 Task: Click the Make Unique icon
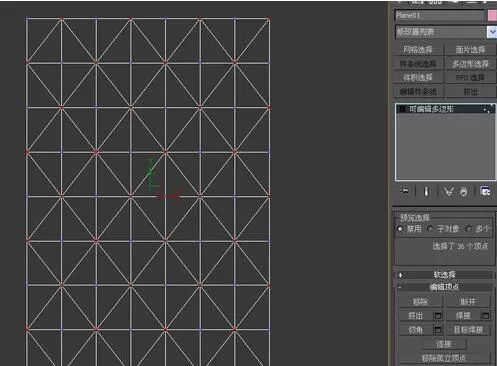(x=448, y=192)
